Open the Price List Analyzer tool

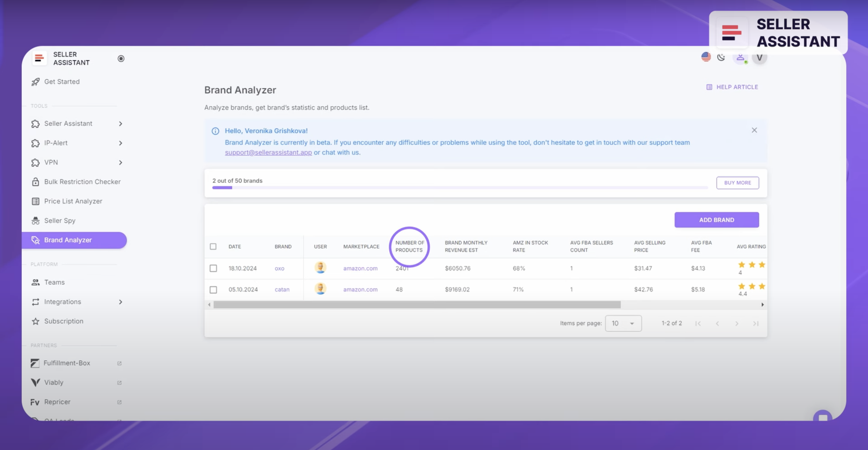[x=73, y=201]
